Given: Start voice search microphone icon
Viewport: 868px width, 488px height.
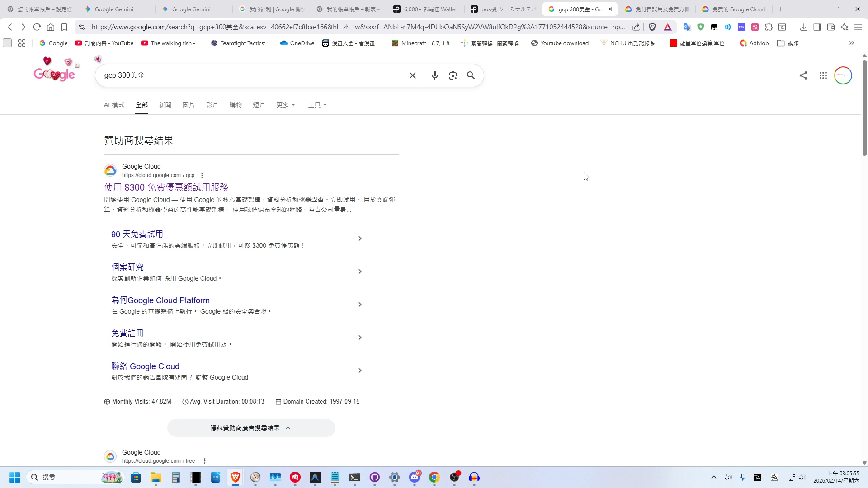Looking at the screenshot, I should (434, 75).
